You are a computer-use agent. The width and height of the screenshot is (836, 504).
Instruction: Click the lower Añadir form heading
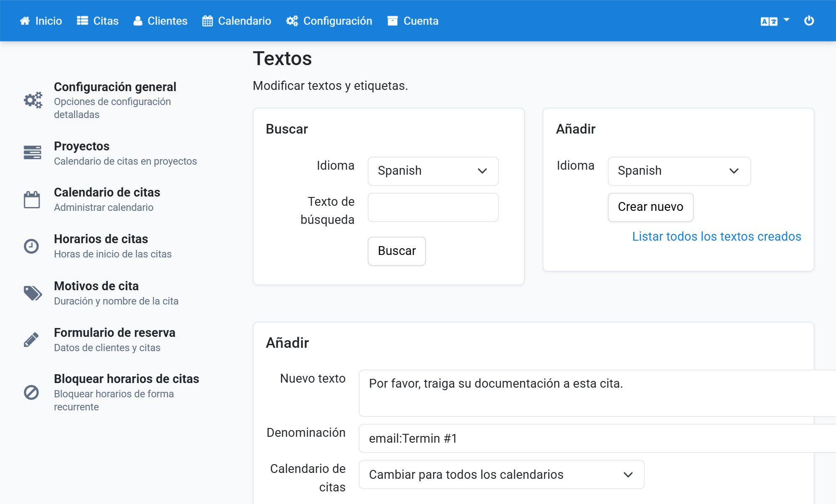287,343
